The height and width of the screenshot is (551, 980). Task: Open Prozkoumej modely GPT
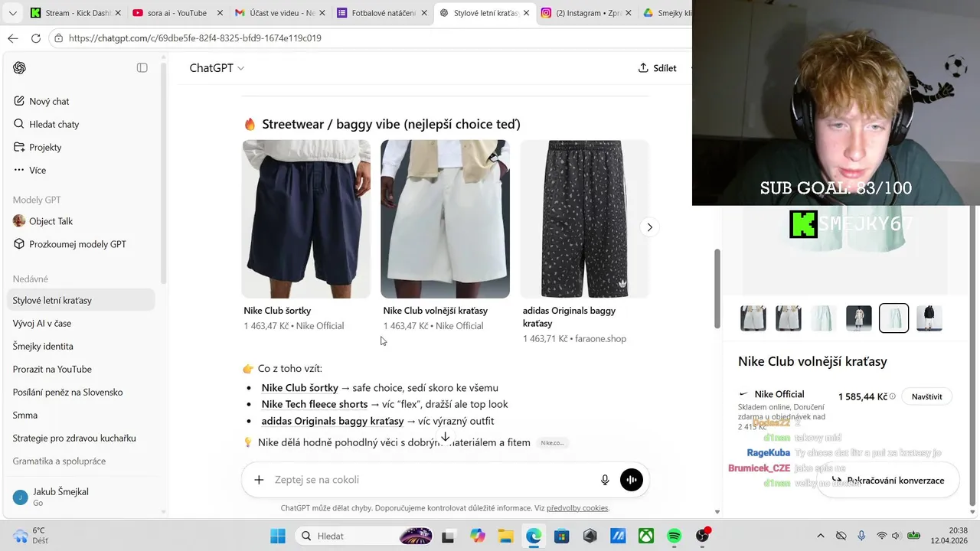pyautogui.click(x=77, y=244)
